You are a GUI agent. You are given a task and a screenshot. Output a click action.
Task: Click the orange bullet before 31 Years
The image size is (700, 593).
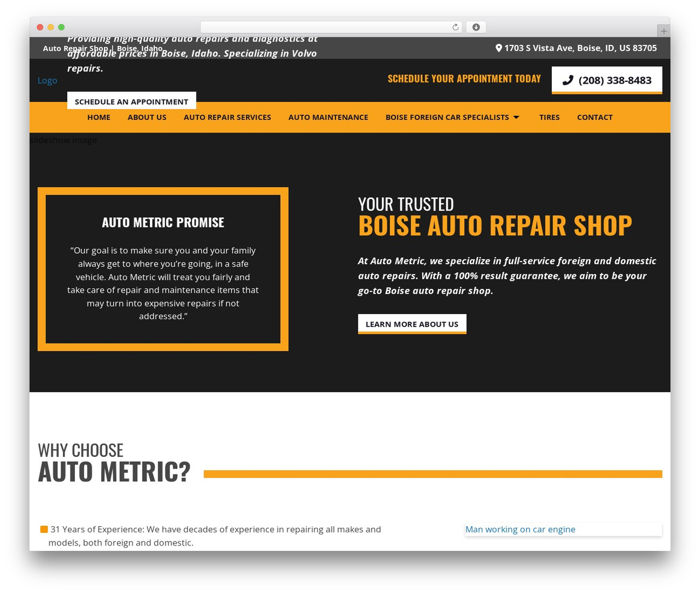click(x=44, y=529)
